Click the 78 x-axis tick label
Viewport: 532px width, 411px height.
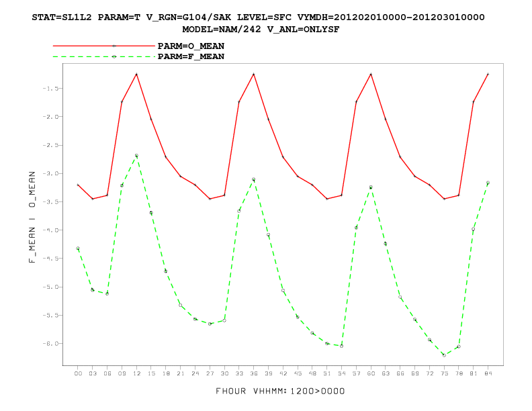point(459,373)
